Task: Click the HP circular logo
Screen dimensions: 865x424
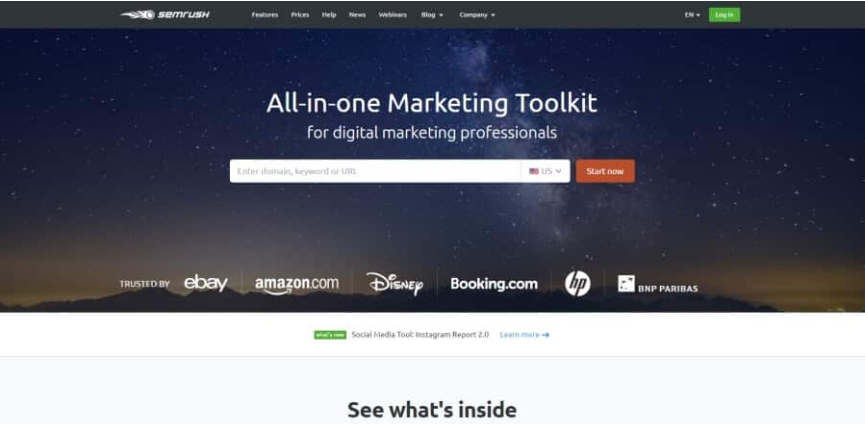Action: point(578,283)
